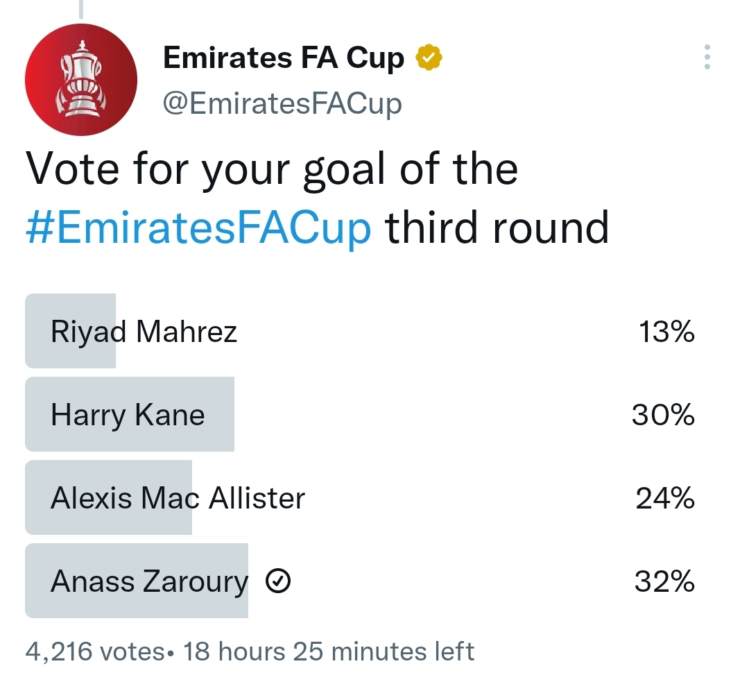Tap the 24% poll percentage

664,498
